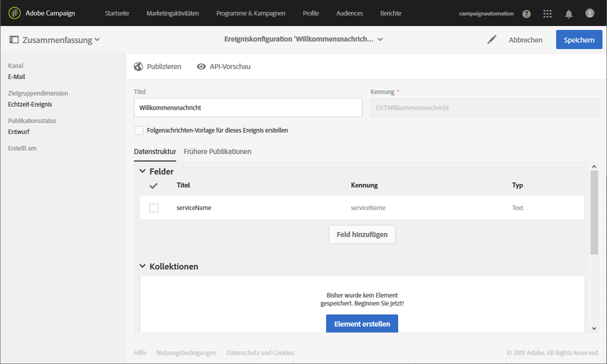Open the app switcher grid icon
Screen dimensions: 607x364
point(547,14)
